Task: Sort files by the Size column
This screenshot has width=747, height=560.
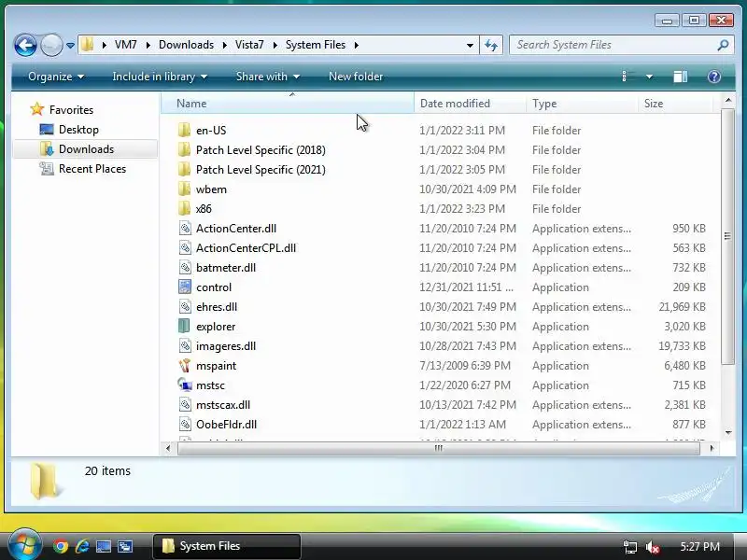Action: [675, 104]
